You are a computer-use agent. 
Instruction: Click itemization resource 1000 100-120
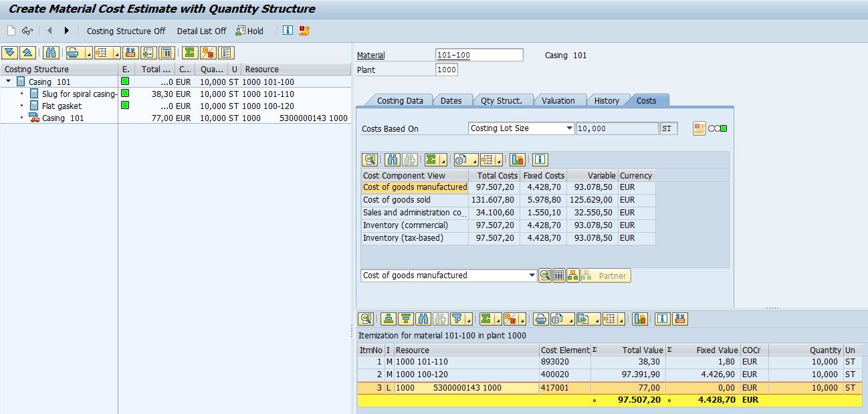pyautogui.click(x=467, y=375)
